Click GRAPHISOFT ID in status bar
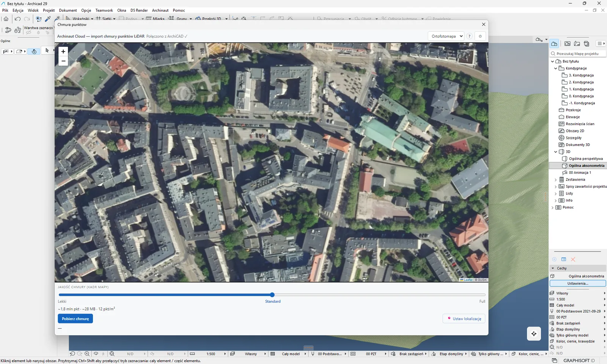The width and height of the screenshot is (607, 364). 579,361
